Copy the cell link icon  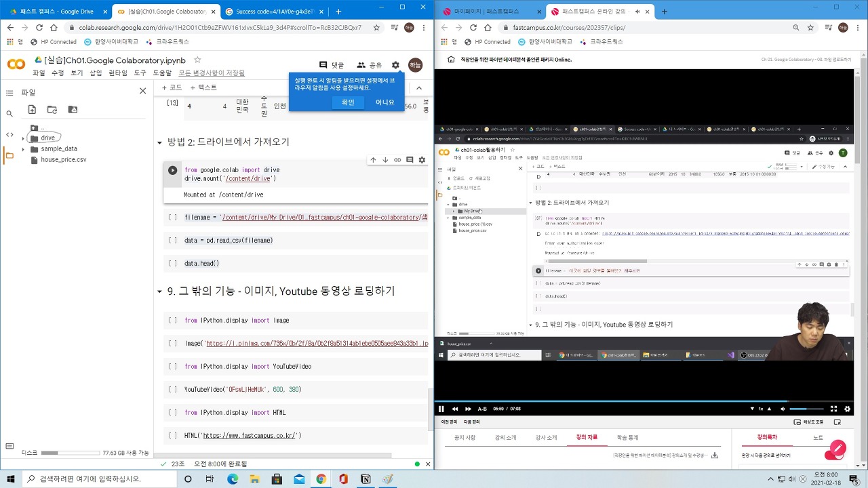tap(397, 160)
